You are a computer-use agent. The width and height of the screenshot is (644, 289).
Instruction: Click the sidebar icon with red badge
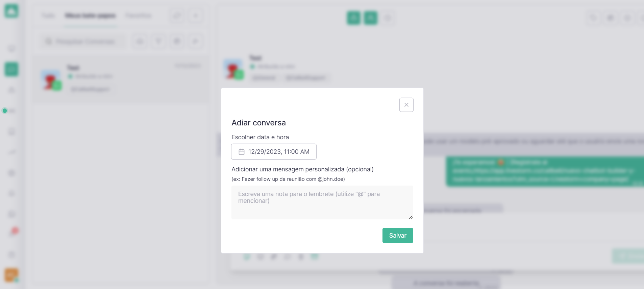13,233
